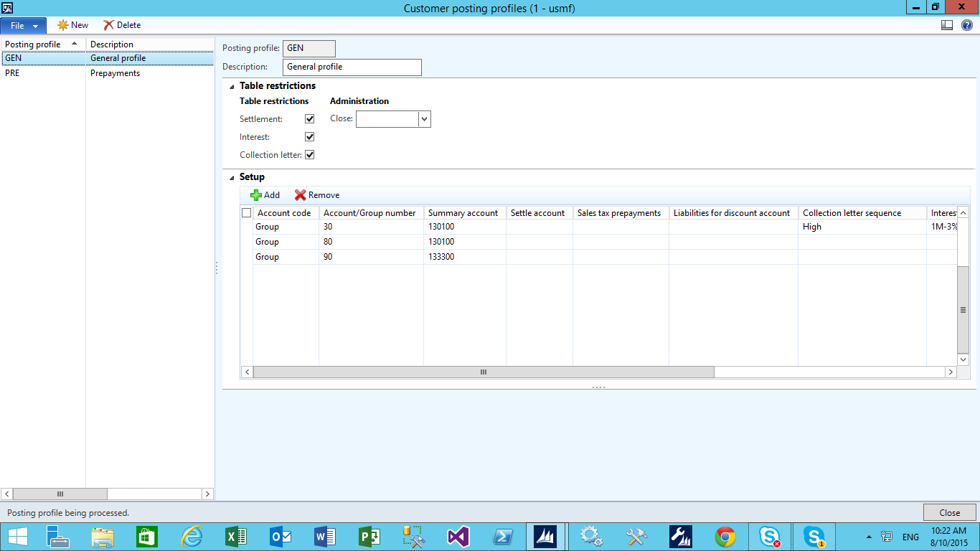Toggle the Interest checkbox
Viewport: 980px width, 551px height.
pyautogui.click(x=310, y=137)
